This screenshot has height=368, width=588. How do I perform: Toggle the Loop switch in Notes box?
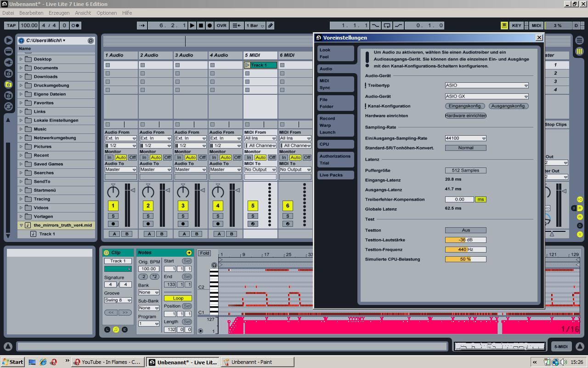click(x=178, y=298)
